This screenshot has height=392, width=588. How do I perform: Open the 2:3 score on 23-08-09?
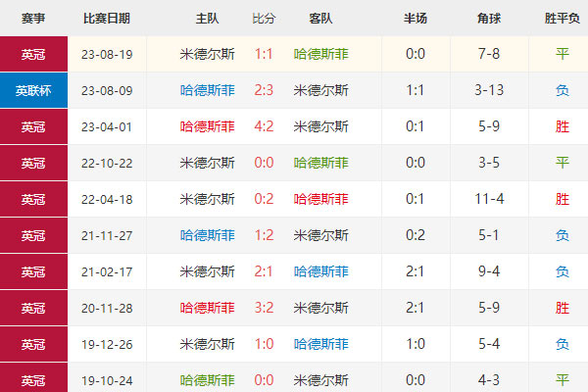264,90
